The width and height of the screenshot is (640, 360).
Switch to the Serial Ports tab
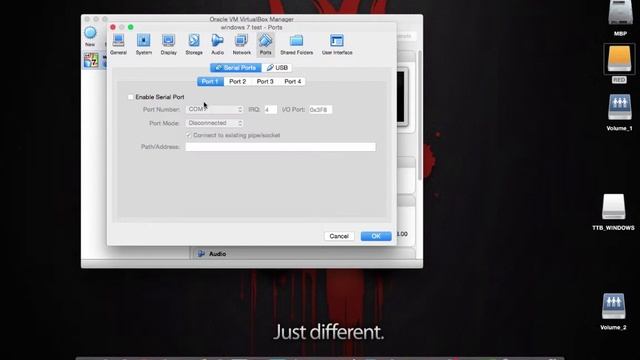point(236,68)
